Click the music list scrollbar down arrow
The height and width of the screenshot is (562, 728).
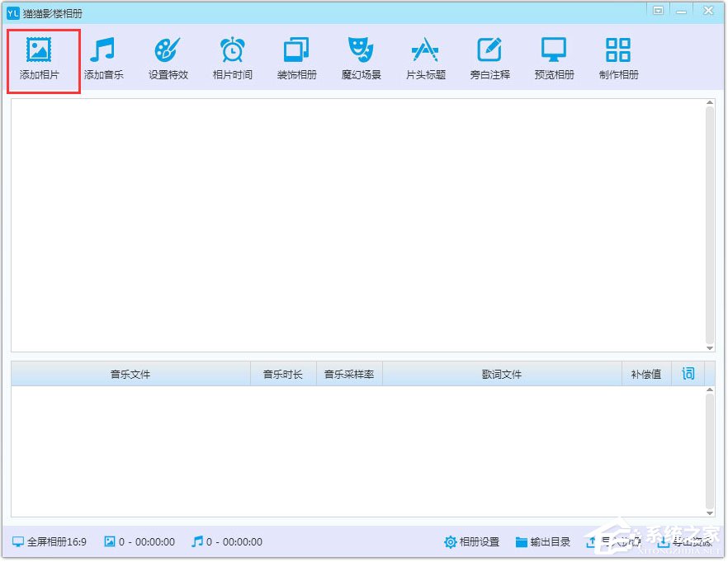(710, 512)
